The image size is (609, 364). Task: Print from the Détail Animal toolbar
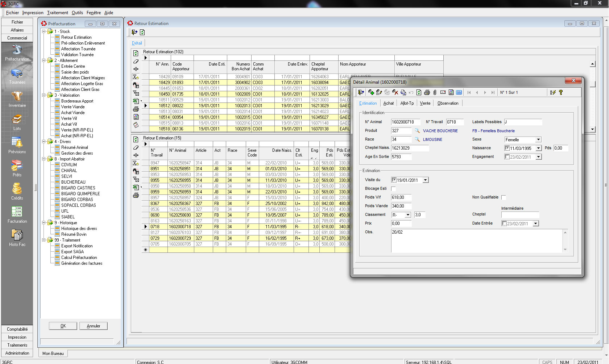(427, 92)
